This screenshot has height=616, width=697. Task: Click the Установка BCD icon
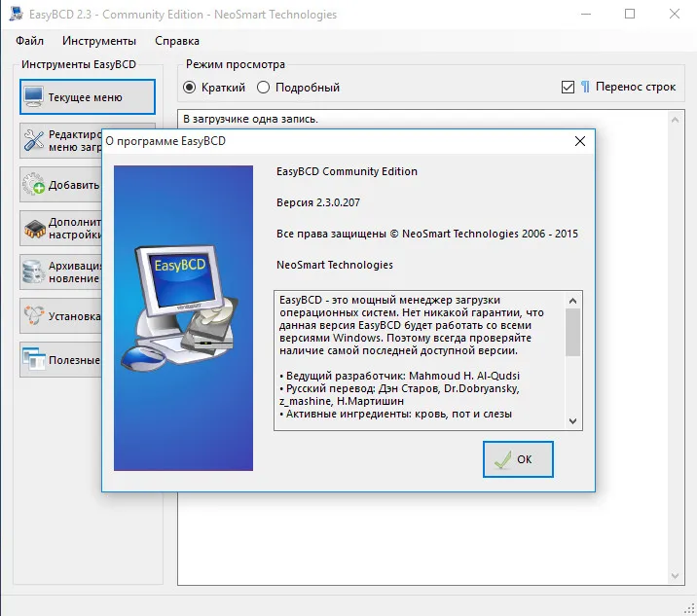tap(34, 315)
